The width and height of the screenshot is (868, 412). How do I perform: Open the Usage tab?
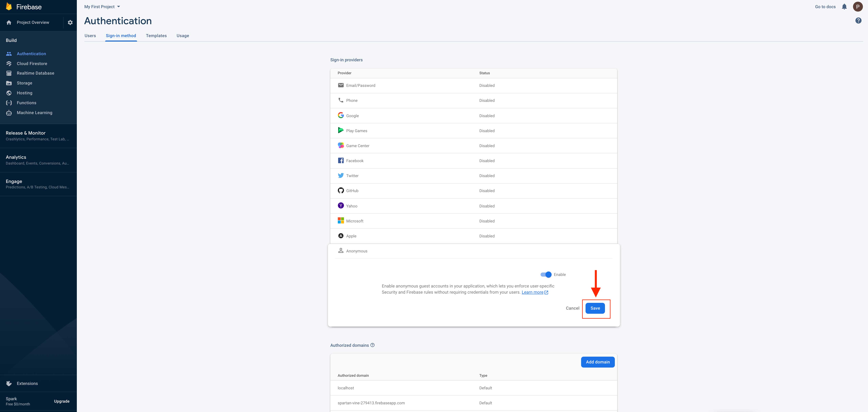[x=183, y=36]
